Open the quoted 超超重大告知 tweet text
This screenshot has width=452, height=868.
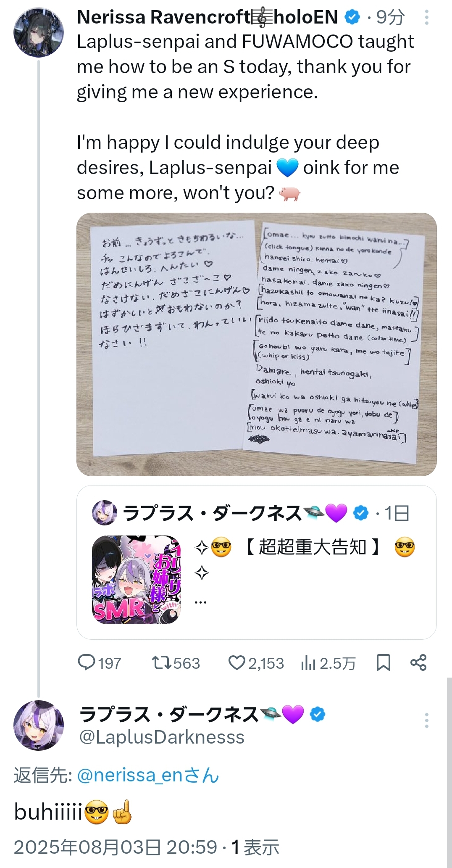[305, 559]
